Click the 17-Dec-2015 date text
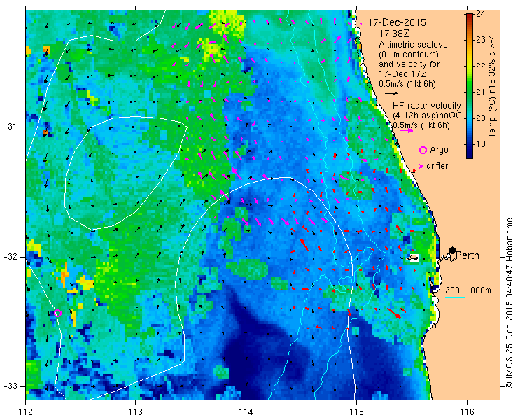The height and width of the screenshot is (420, 518). (397, 22)
